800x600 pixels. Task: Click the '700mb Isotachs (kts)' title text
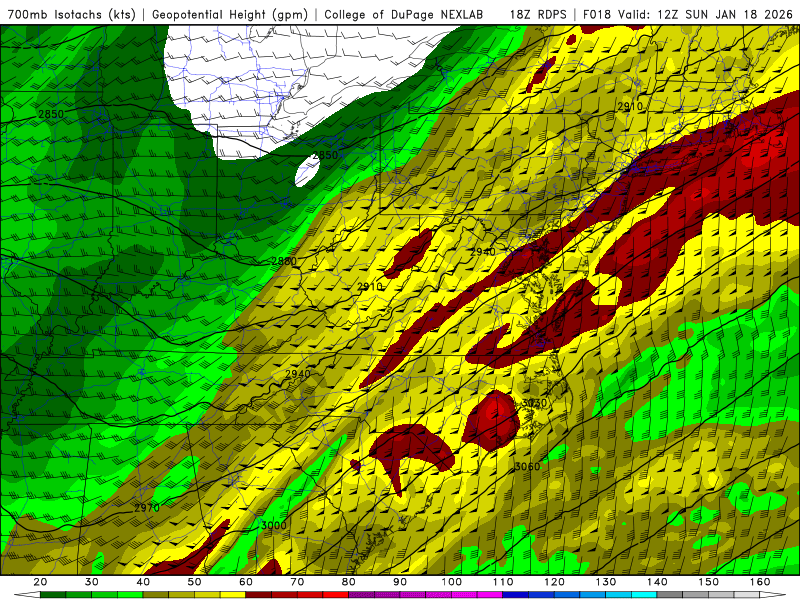[x=71, y=14]
